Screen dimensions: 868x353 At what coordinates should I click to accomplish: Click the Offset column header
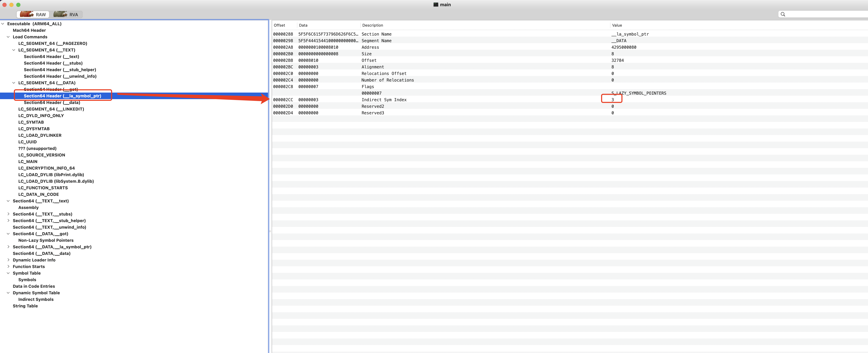click(x=279, y=25)
